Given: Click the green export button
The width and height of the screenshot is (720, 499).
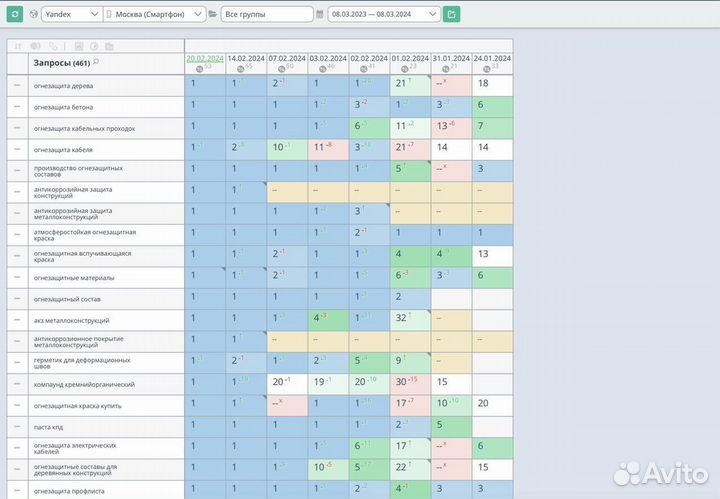Looking at the screenshot, I should tap(452, 14).
